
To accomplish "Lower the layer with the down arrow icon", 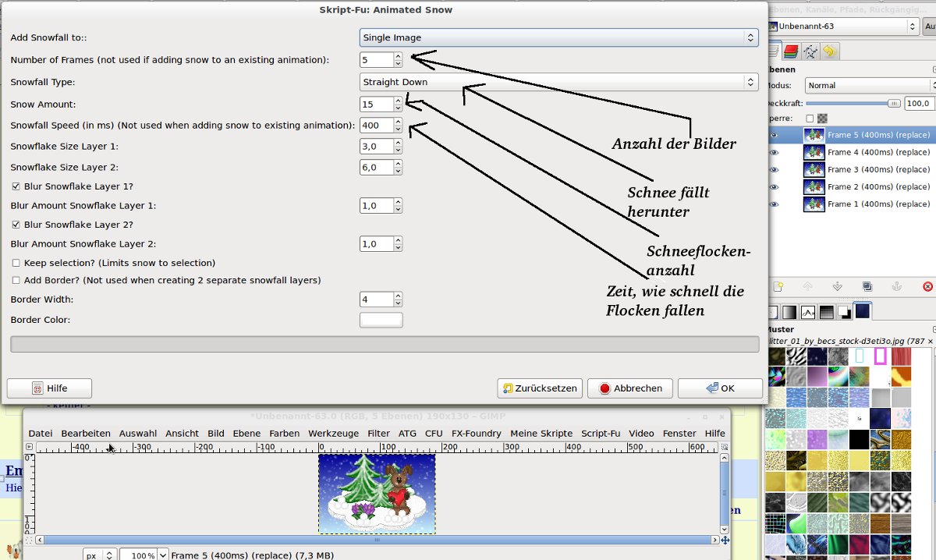I will (x=838, y=286).
